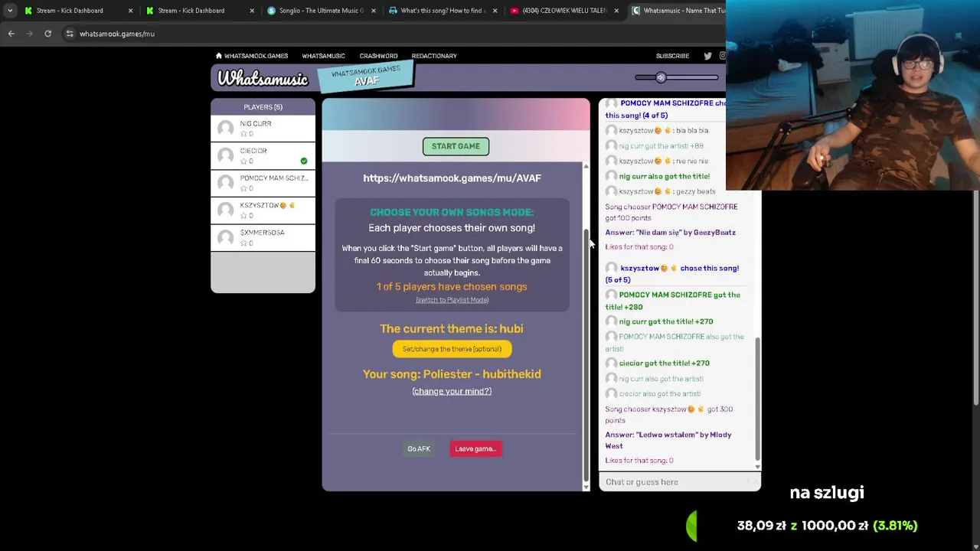Switch to the first Stream - Kick Dashboard tab

click(x=70, y=11)
